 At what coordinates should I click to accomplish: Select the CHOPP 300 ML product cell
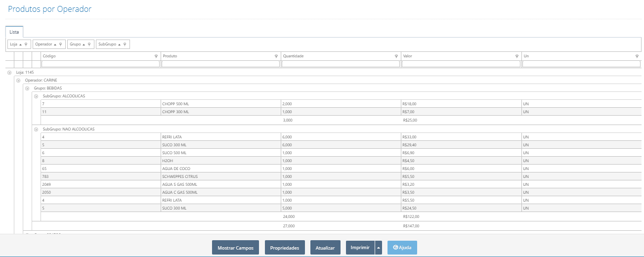pos(220,112)
